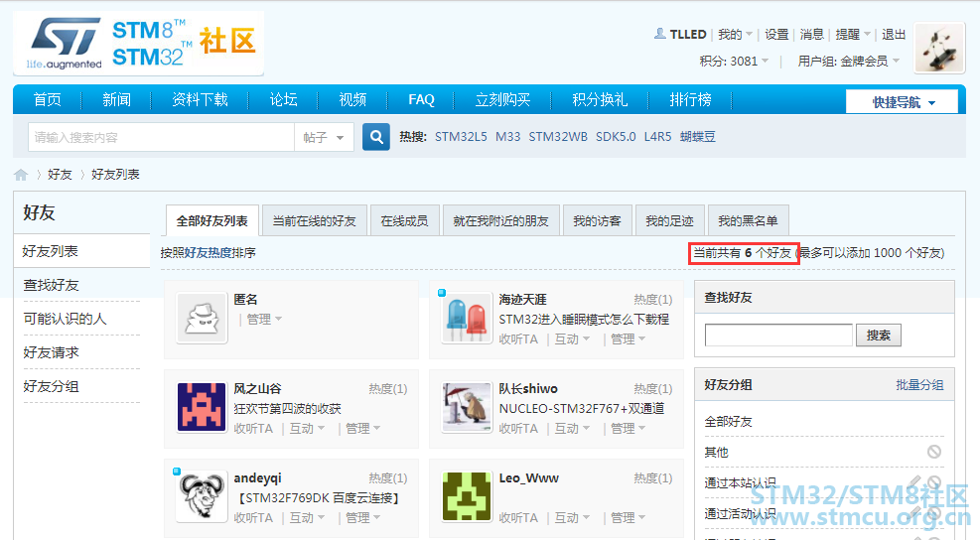Screen dimensions: 980x540
Task: Switch to 我的足迹 tab
Action: point(669,220)
